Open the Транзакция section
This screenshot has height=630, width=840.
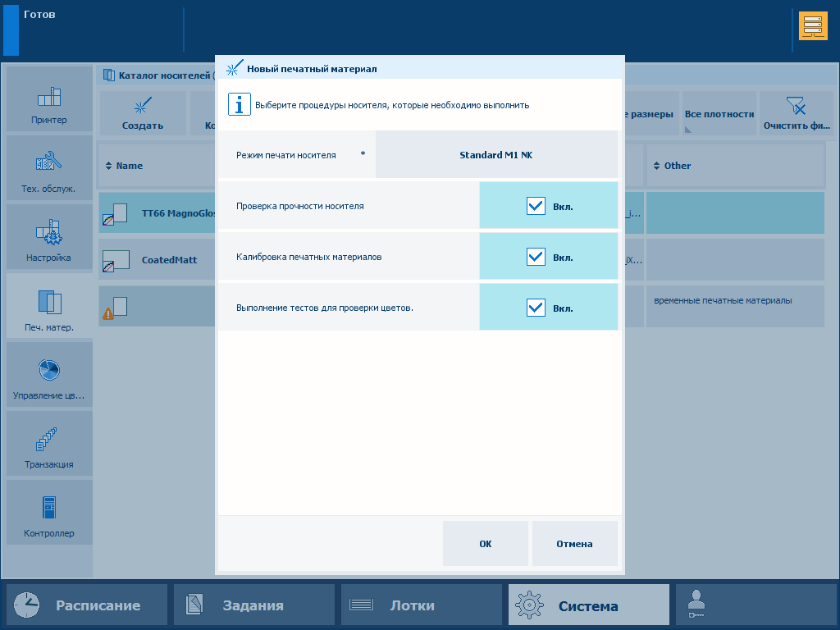pyautogui.click(x=49, y=444)
